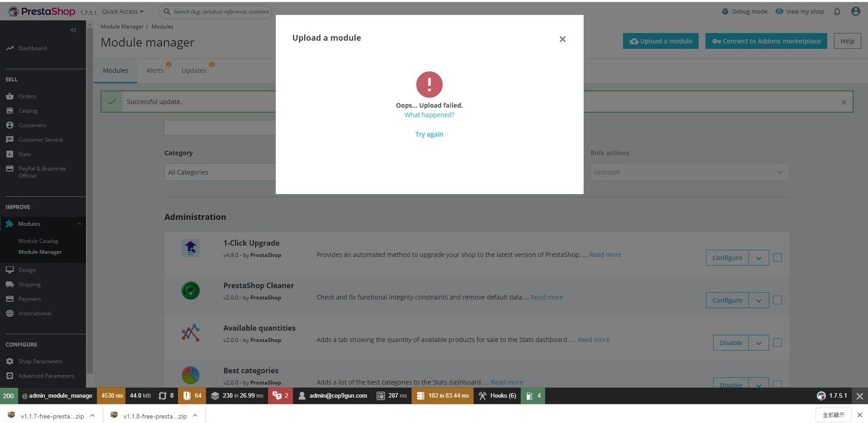
Task: Open the Bulk actions Uninstall dropdown
Action: 690,172
